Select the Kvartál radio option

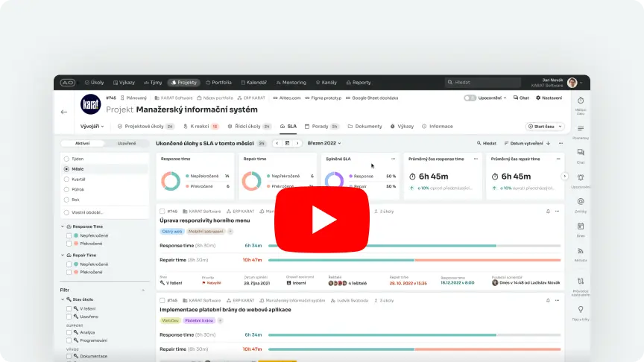[66, 180]
